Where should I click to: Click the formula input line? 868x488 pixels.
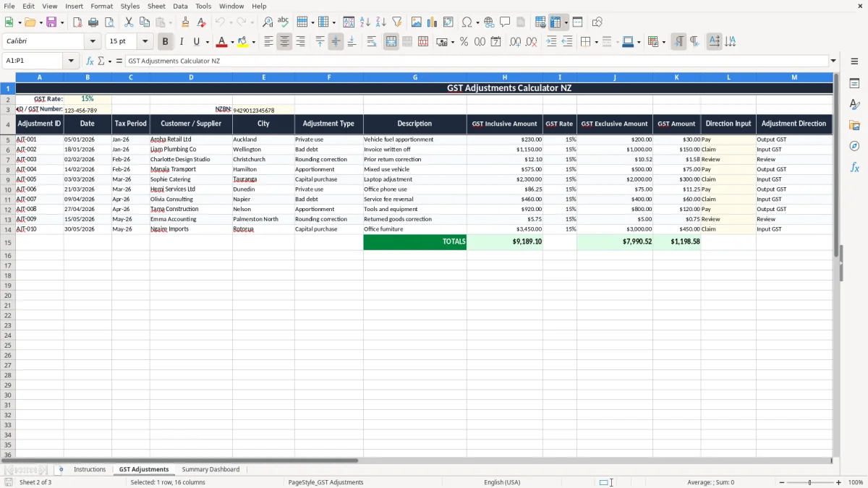point(476,61)
